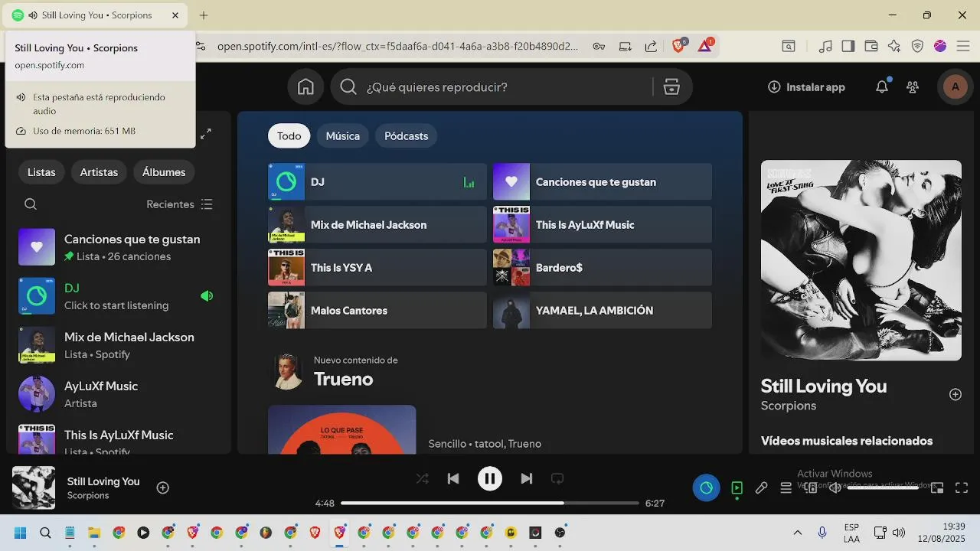Click Scorpions artist name in right panel

tap(789, 406)
